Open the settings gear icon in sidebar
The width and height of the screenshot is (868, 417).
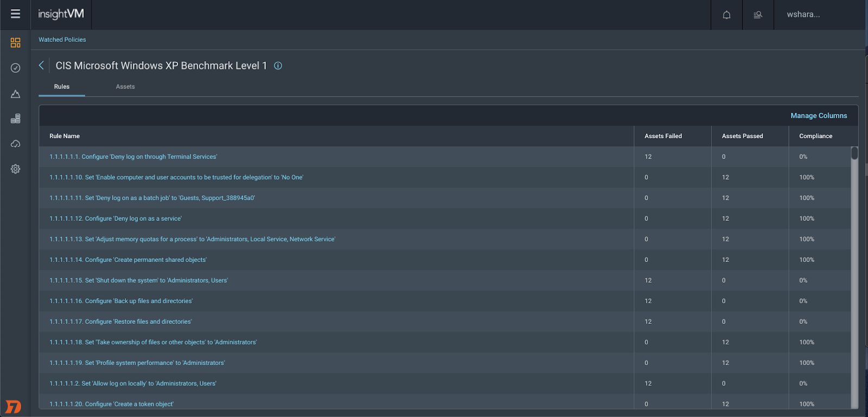pos(15,169)
